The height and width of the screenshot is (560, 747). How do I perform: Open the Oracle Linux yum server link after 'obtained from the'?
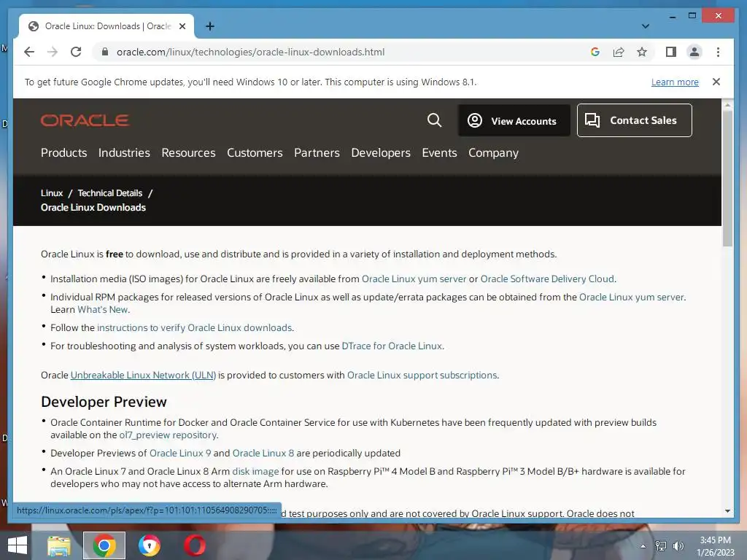[631, 297]
